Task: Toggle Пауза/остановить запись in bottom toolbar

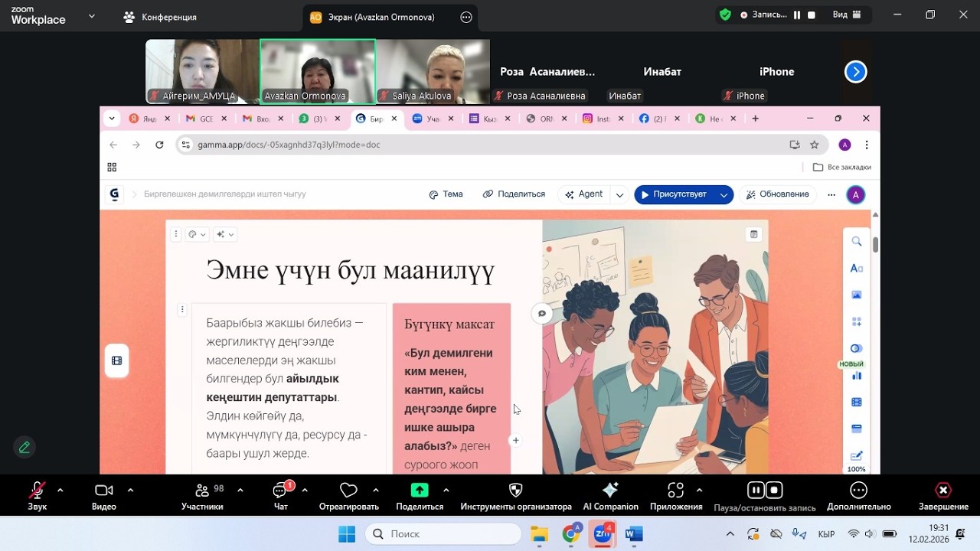Action: tap(764, 496)
